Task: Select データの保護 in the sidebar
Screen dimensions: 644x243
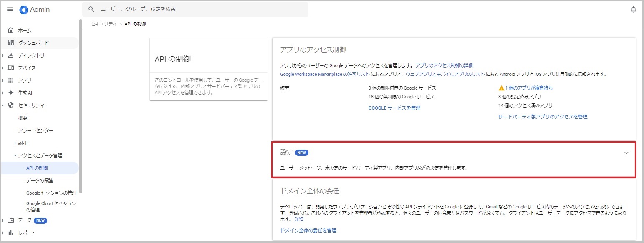Action: (39, 180)
